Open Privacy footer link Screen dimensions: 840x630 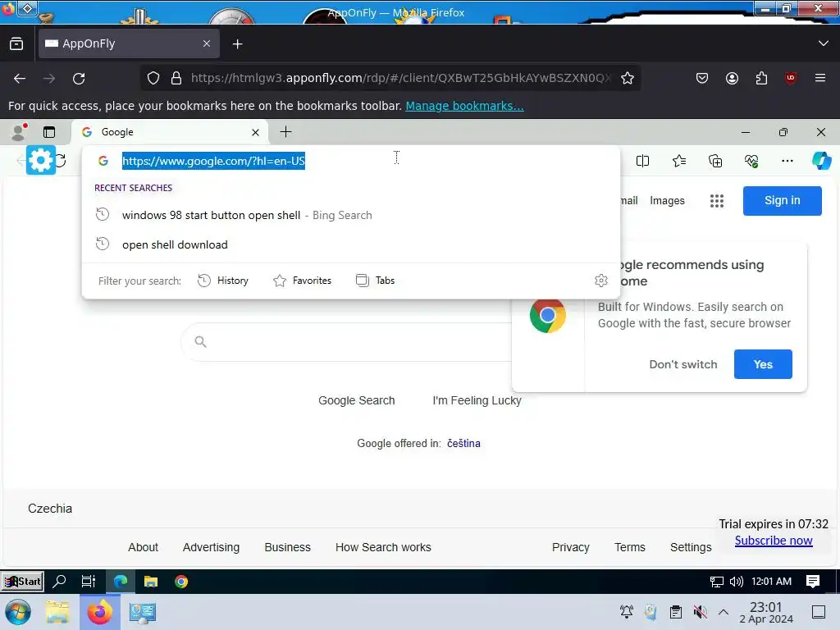point(571,547)
